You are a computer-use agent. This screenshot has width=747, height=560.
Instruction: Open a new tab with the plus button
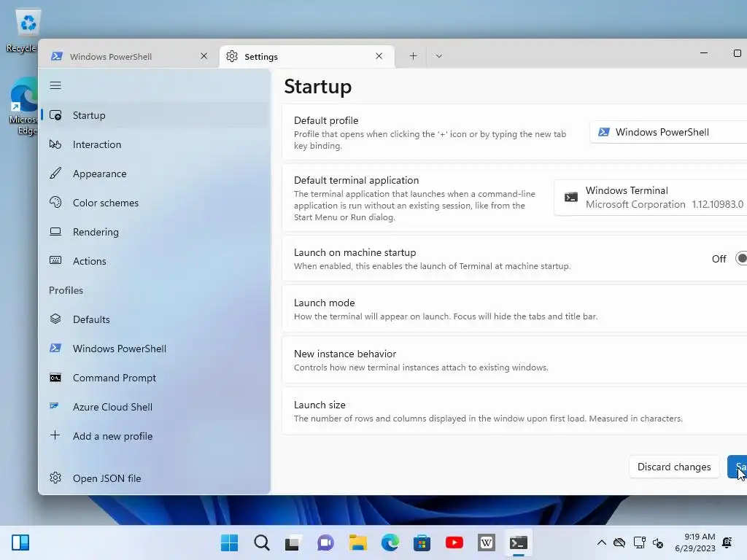click(x=413, y=56)
